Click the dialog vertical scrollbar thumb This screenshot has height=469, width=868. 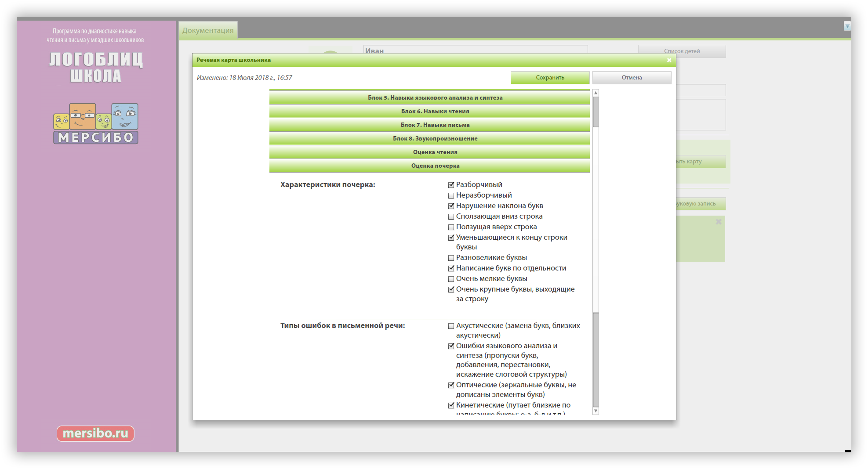click(596, 112)
